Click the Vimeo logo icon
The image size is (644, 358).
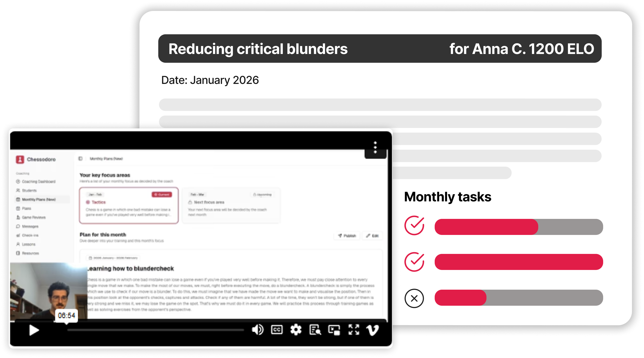click(x=372, y=330)
